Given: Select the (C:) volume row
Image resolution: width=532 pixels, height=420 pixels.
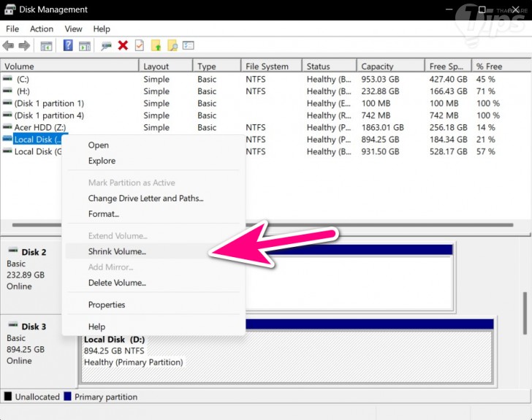Looking at the screenshot, I should click(x=266, y=79).
